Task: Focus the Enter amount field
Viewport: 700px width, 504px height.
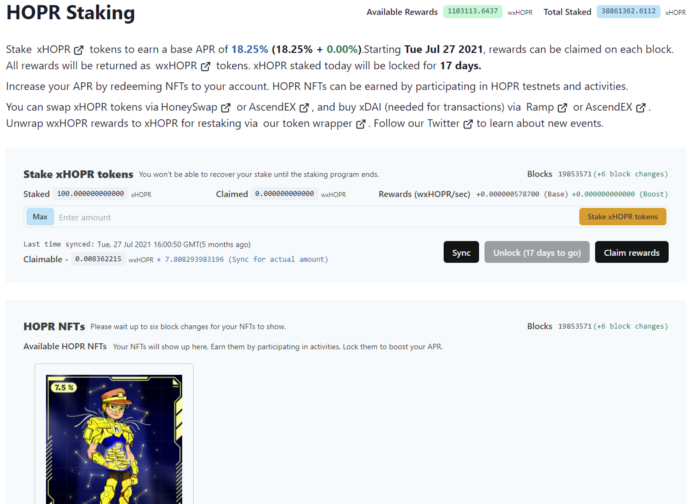Action: (x=317, y=217)
